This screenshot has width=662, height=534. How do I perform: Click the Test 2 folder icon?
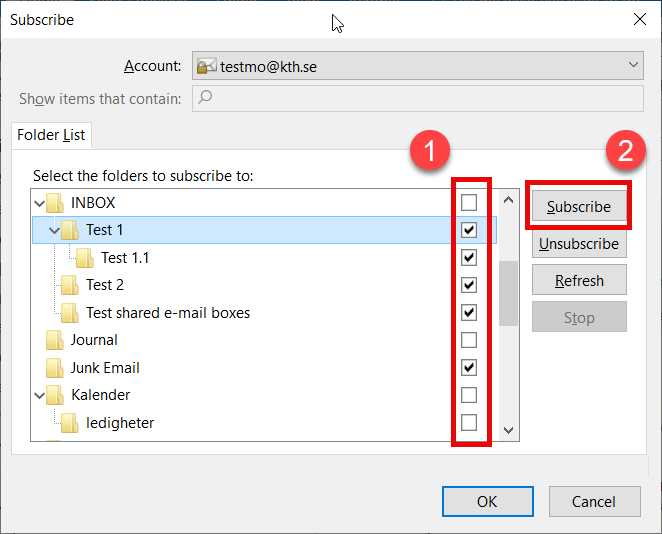click(x=70, y=285)
